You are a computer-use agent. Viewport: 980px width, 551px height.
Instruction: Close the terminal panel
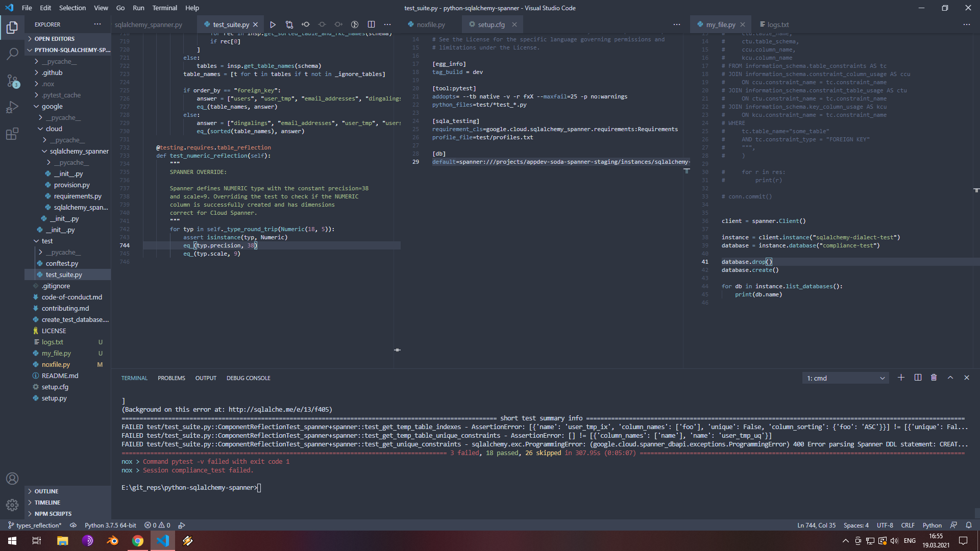click(966, 378)
